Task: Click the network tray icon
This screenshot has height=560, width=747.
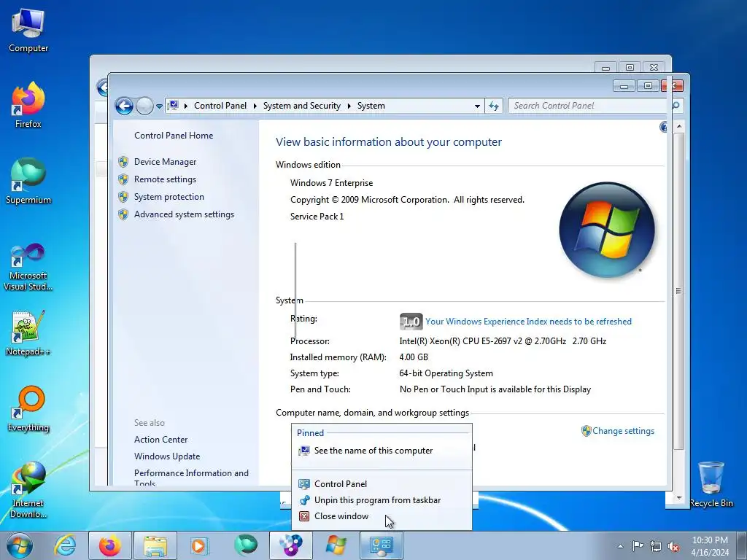Action: pyautogui.click(x=656, y=546)
